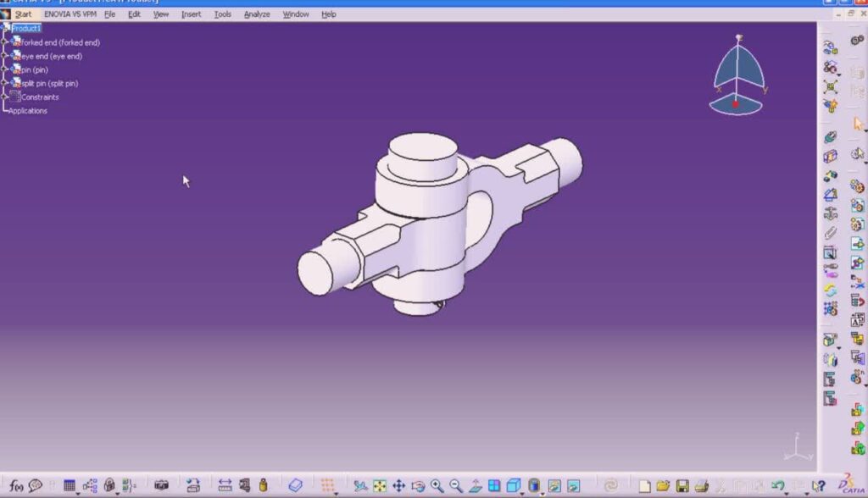Open the Start menu

(23, 14)
